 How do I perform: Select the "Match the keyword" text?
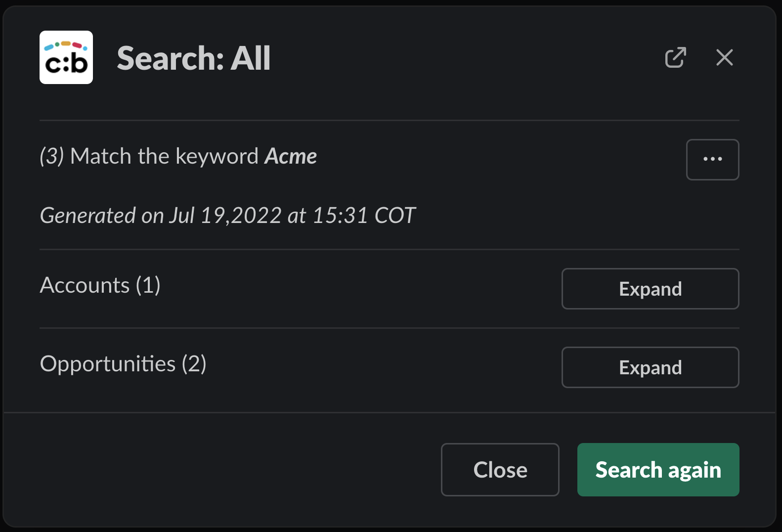(164, 156)
